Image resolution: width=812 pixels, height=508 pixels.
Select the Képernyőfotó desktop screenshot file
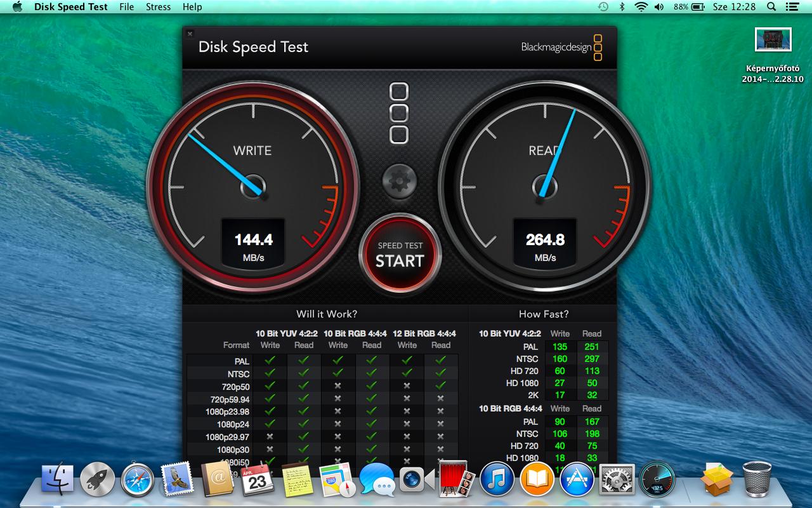click(x=773, y=55)
